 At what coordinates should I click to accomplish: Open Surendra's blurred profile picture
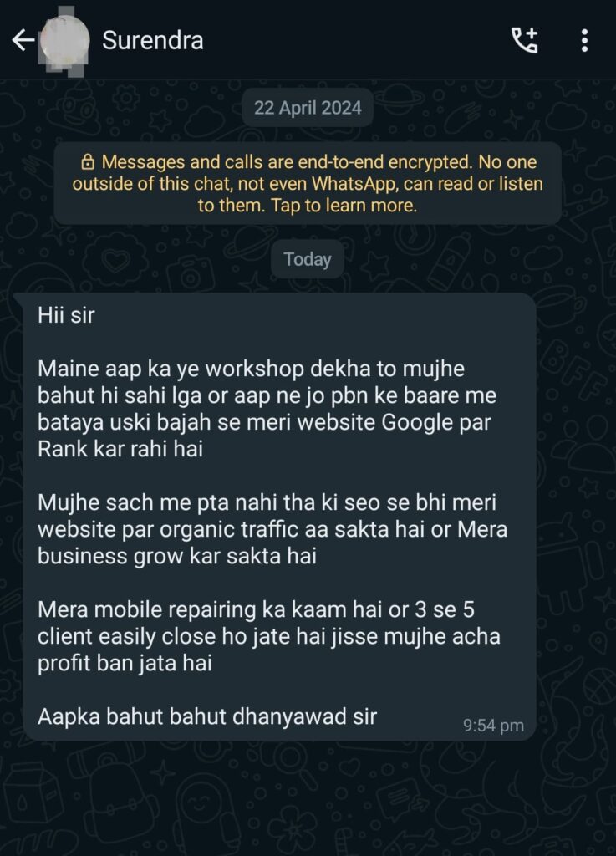tap(64, 41)
